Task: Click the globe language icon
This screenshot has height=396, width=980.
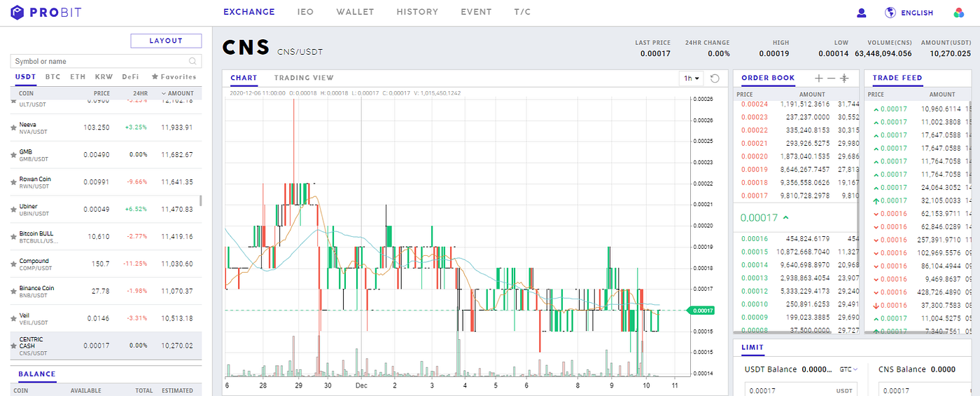Action: pyautogui.click(x=890, y=12)
